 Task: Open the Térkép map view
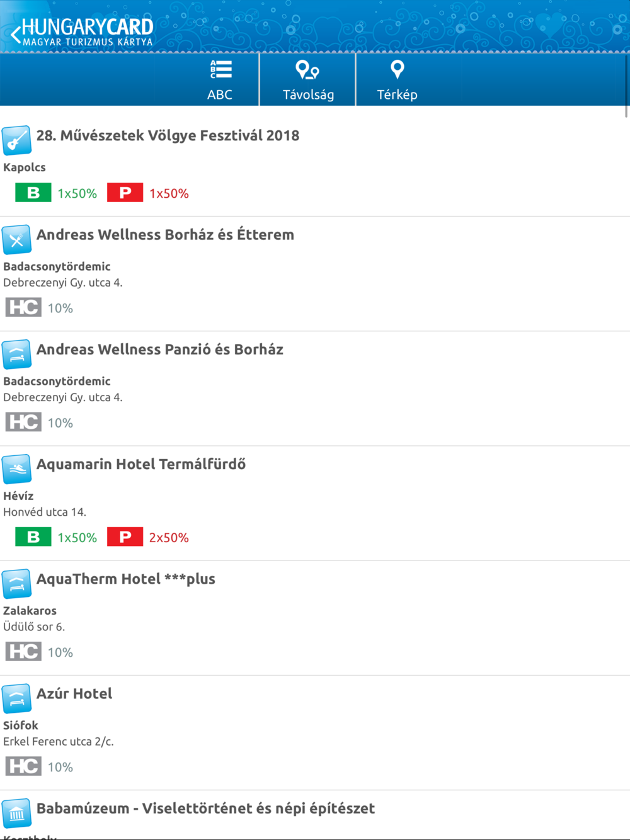397,80
